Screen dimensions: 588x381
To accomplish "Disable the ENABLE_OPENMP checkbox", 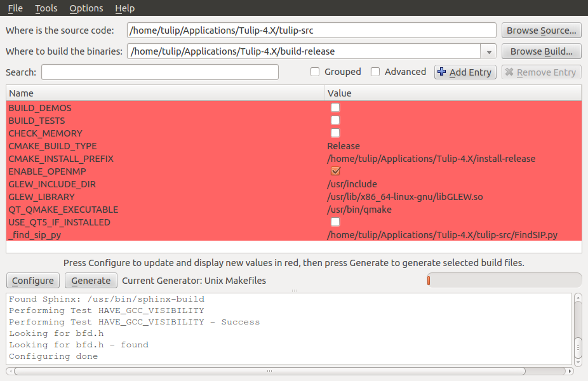I will (x=335, y=171).
